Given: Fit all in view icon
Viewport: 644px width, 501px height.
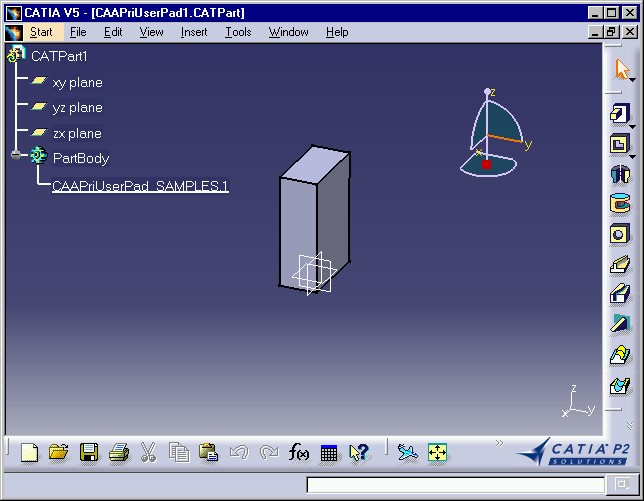Looking at the screenshot, I should click(x=437, y=453).
